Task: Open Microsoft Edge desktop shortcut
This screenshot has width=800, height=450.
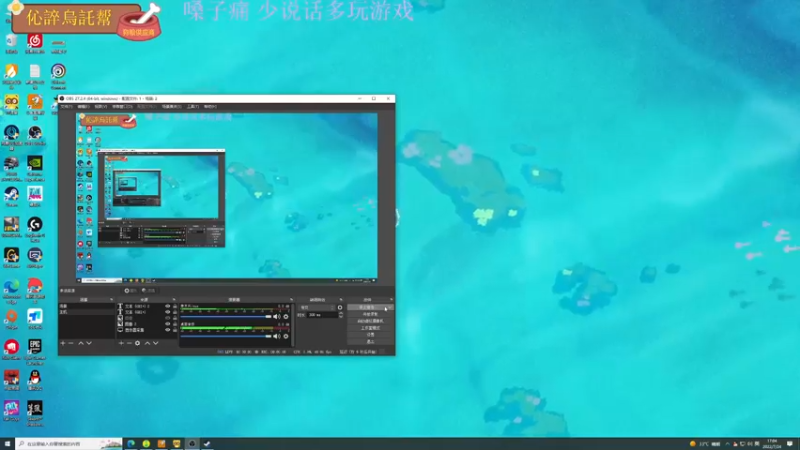Action: [x=11, y=291]
